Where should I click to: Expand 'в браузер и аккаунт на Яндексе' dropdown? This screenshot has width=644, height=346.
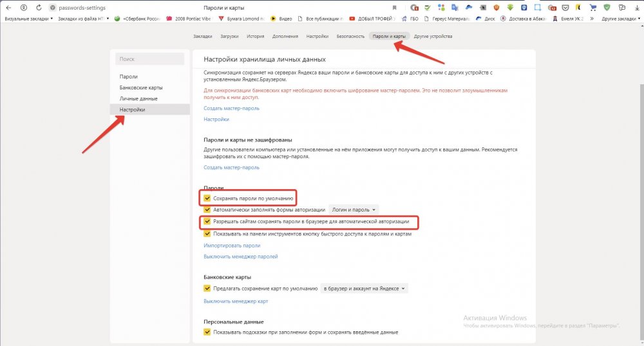365,289
